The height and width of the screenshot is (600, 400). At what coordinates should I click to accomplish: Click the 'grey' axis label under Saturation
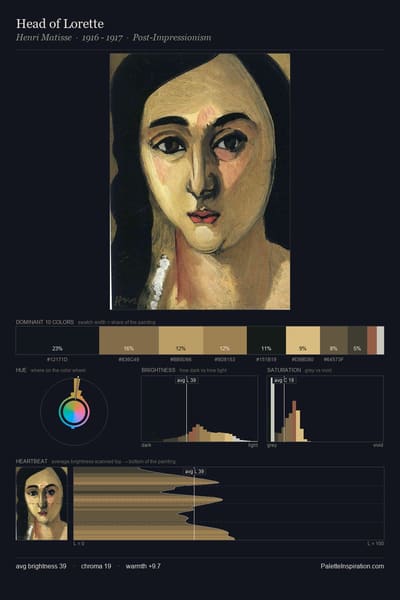tap(272, 445)
